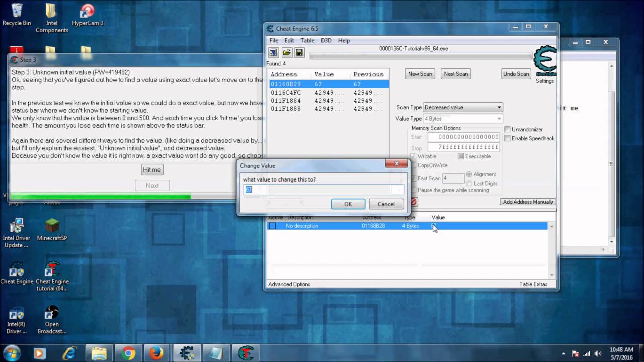Click the Open Process computer icon
The image size is (644, 362).
[273, 52]
